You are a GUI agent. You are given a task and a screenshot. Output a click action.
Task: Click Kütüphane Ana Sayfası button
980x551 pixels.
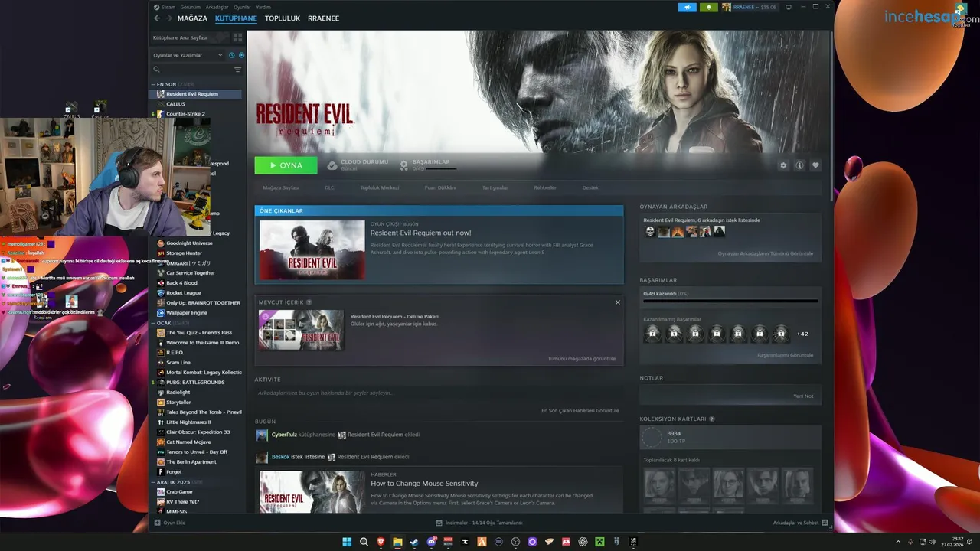[190, 37]
